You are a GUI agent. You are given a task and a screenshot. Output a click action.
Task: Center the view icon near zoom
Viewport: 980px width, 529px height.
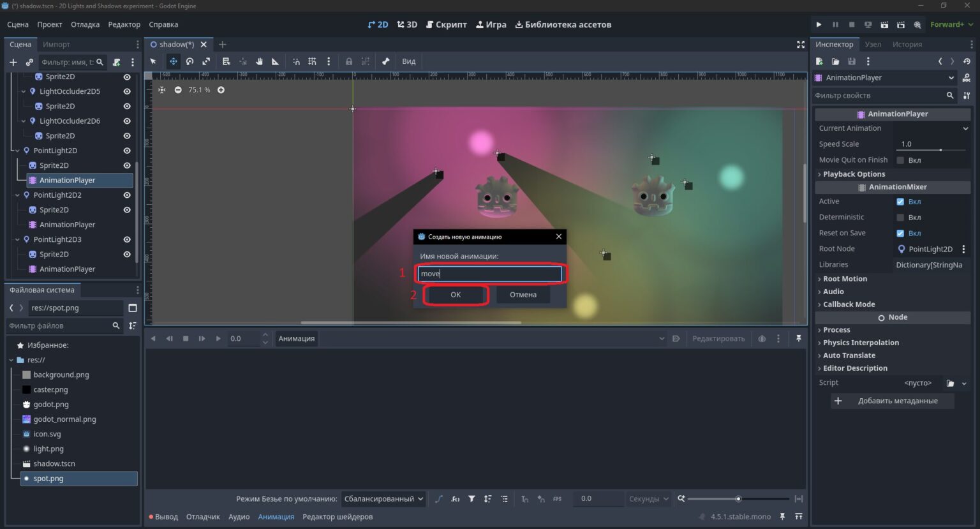[x=162, y=90]
